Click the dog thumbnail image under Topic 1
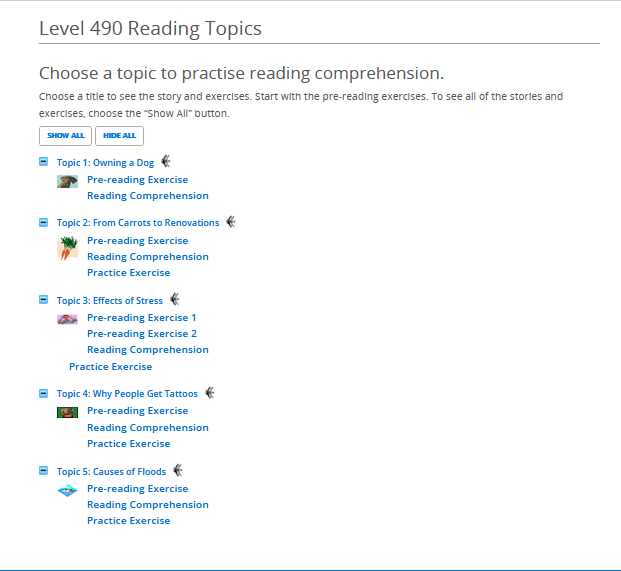This screenshot has width=621, height=571. pos(67,181)
